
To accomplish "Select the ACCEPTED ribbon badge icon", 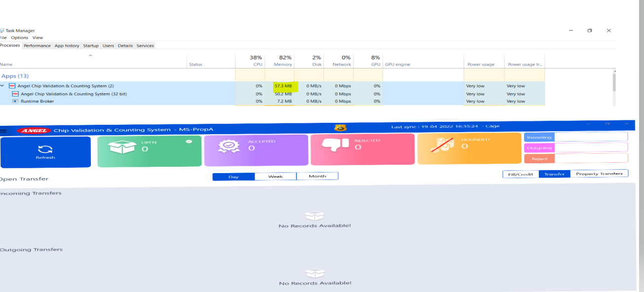I will (228, 145).
